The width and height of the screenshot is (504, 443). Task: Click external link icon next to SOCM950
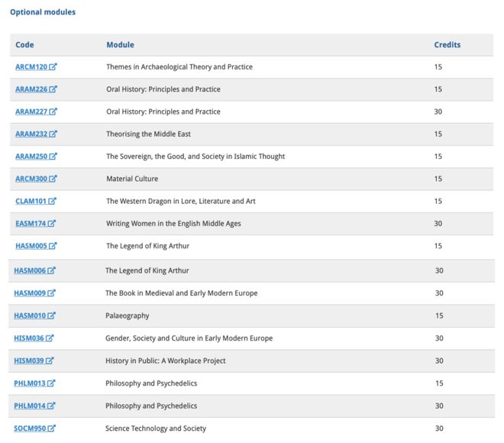[x=52, y=428]
